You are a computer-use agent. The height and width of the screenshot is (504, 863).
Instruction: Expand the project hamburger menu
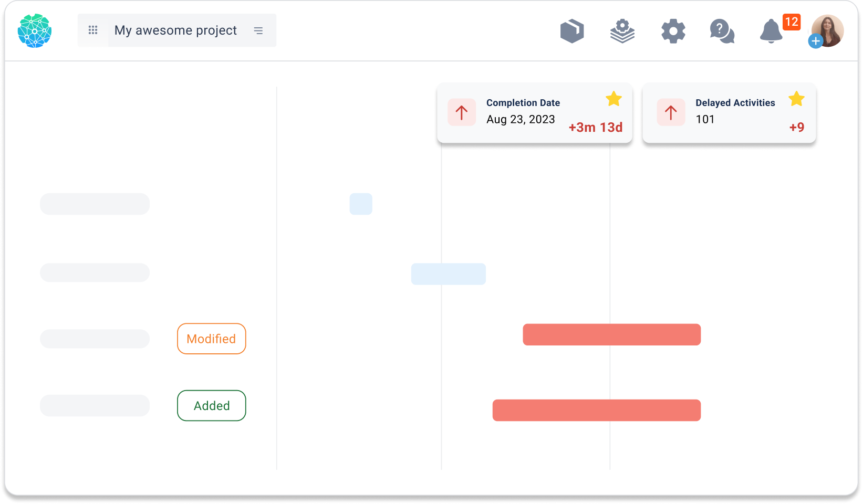[x=258, y=30]
